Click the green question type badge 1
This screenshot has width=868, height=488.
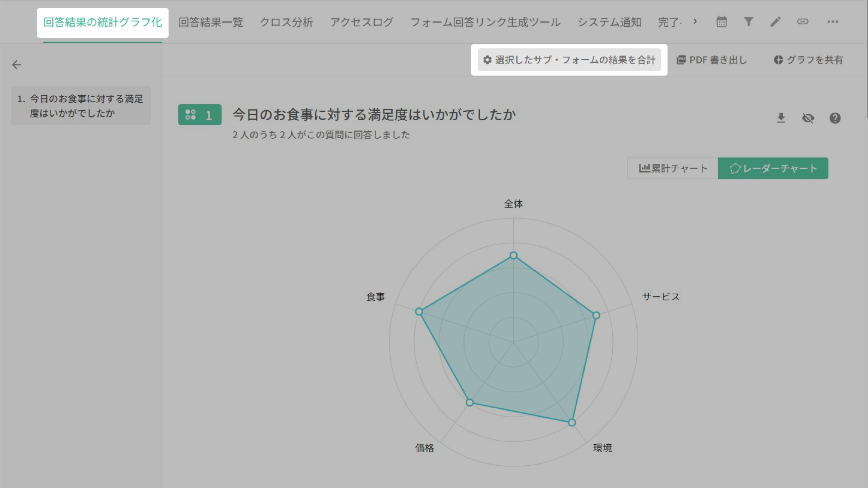[200, 115]
